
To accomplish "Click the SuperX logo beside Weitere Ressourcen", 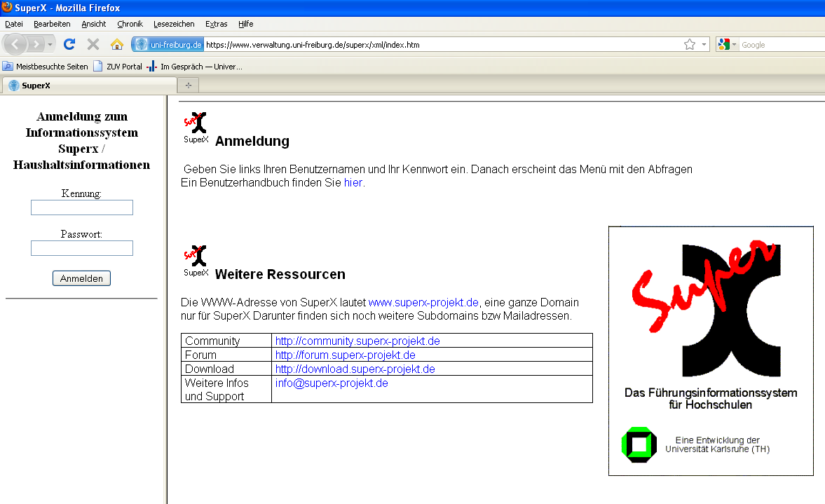I will [196, 261].
